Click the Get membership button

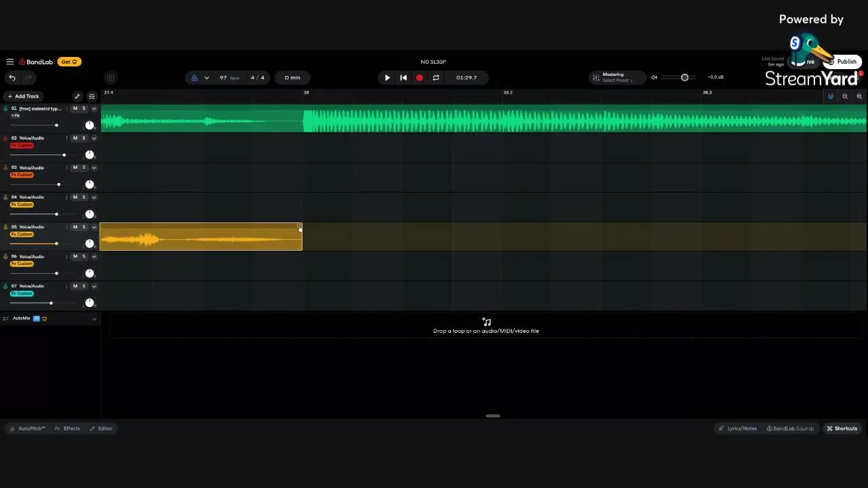click(x=69, y=62)
